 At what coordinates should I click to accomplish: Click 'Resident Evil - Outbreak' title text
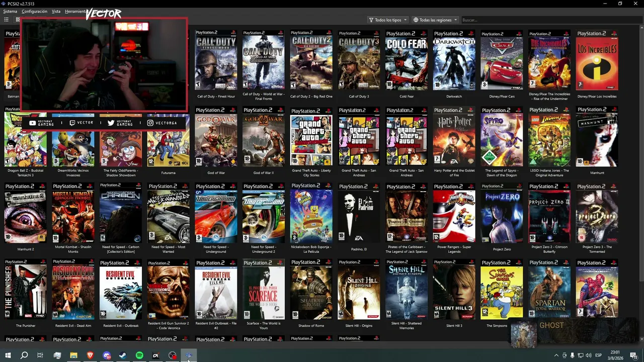(121, 326)
